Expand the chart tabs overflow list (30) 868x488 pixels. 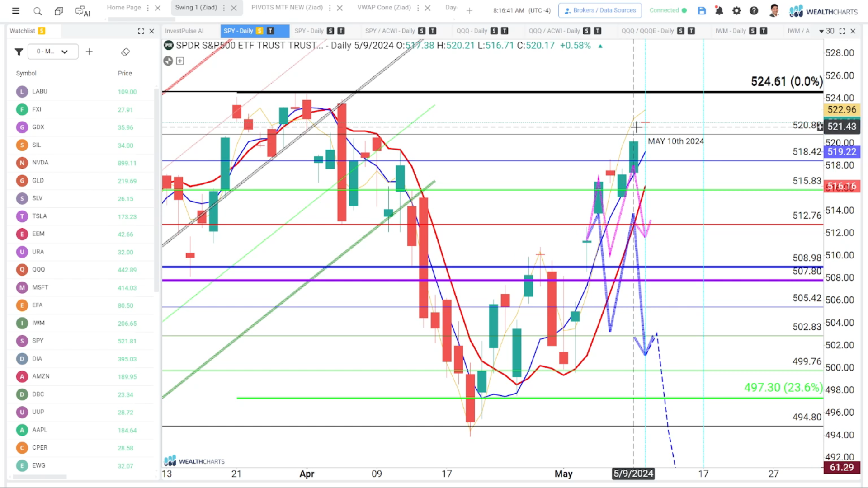click(x=827, y=31)
